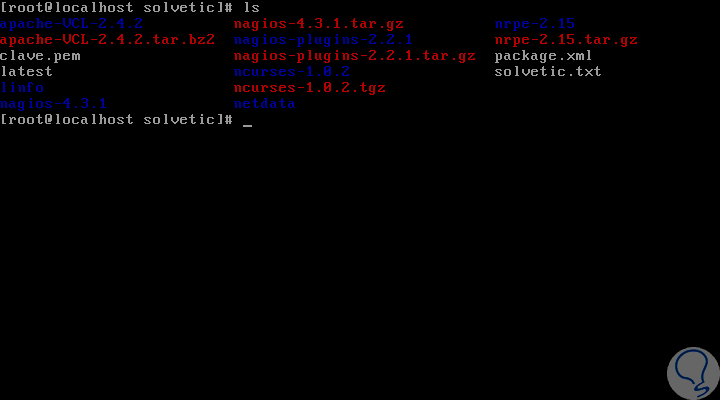Screen dimensions: 720x400
Task: Click the typed ls command text
Action: click(252, 8)
